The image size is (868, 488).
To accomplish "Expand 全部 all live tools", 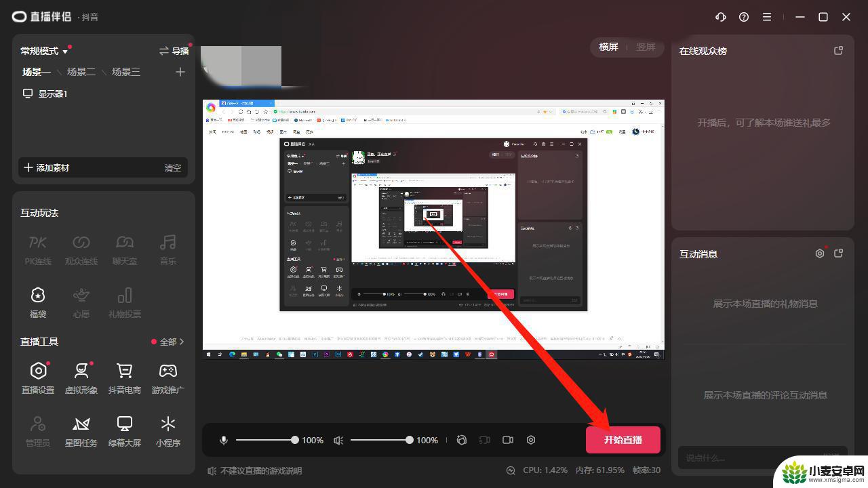I will 172,342.
